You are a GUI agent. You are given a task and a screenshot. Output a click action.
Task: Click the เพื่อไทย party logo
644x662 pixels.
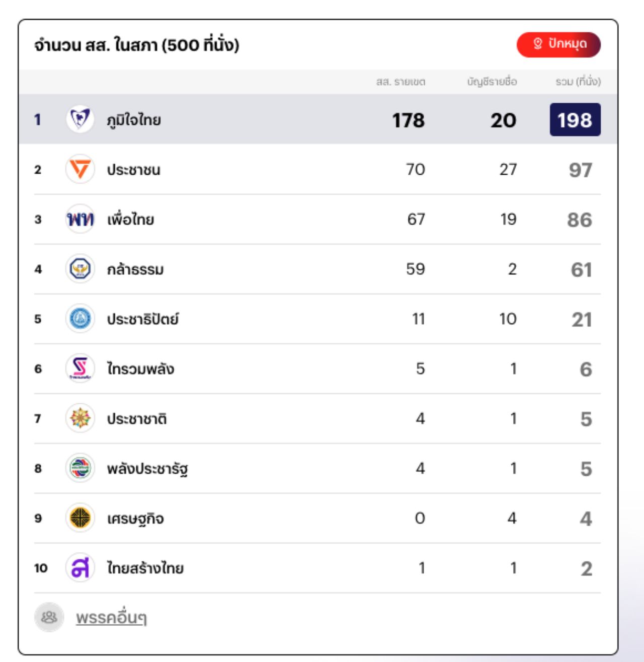tap(80, 219)
